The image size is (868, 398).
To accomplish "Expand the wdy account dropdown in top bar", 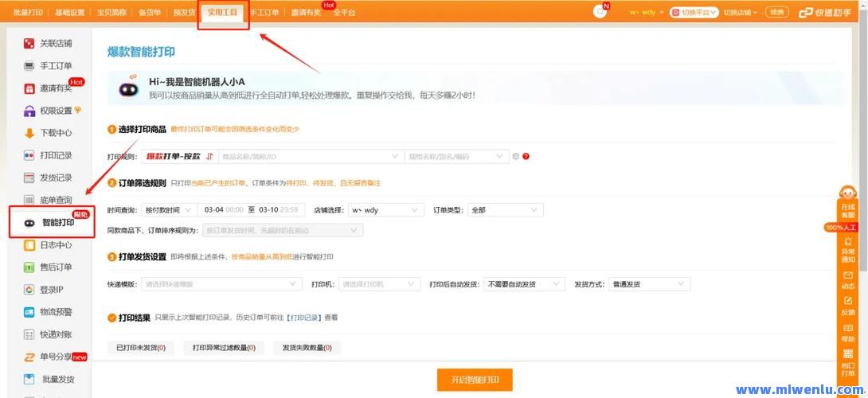I will [646, 12].
